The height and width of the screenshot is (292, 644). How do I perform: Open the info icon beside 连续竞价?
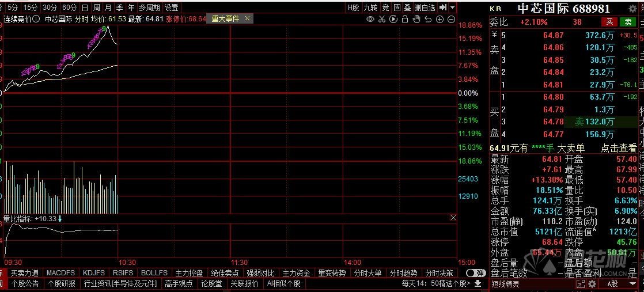36,19
